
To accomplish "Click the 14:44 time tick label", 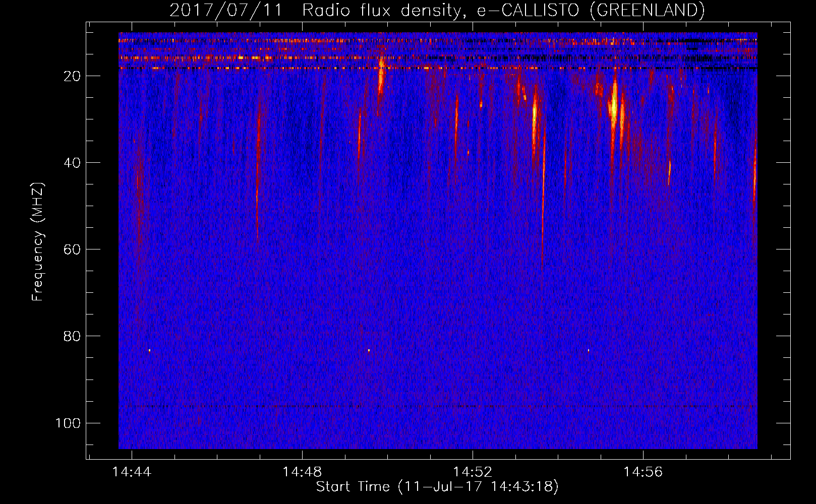I will tap(132, 472).
